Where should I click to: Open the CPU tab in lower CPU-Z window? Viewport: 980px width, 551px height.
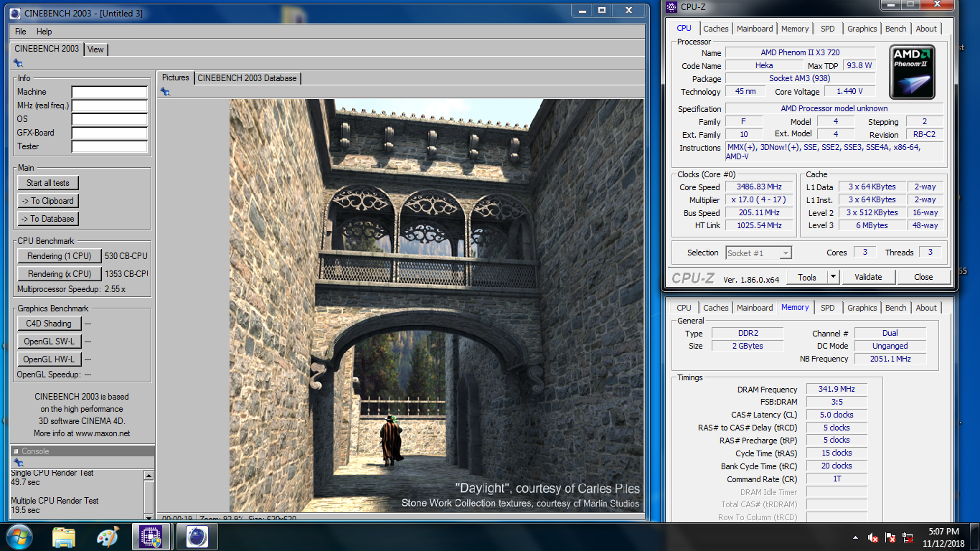coord(684,308)
